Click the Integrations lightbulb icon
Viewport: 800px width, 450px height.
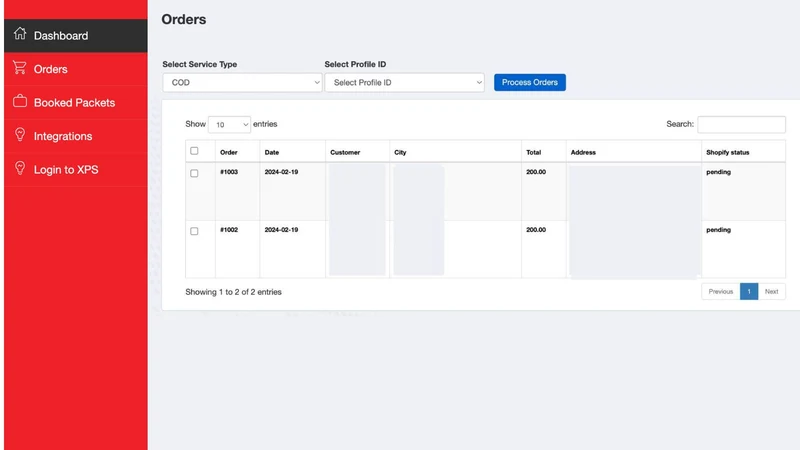pyautogui.click(x=20, y=135)
